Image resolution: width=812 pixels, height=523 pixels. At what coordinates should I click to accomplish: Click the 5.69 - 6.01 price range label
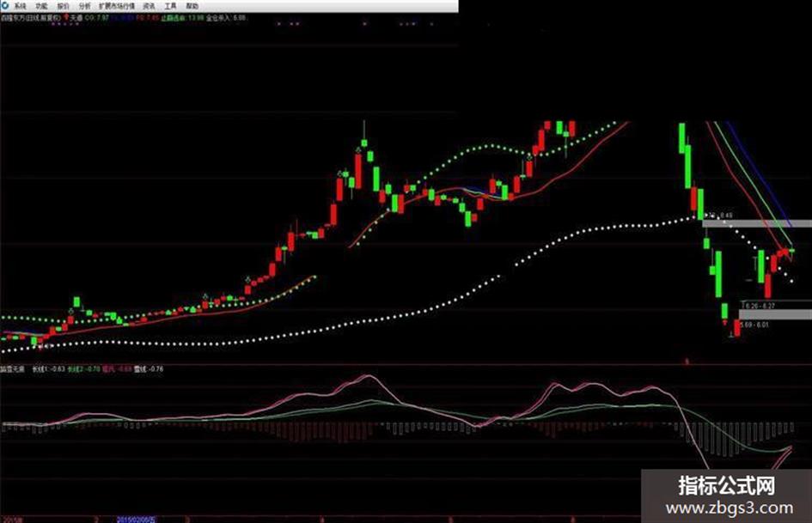(754, 325)
